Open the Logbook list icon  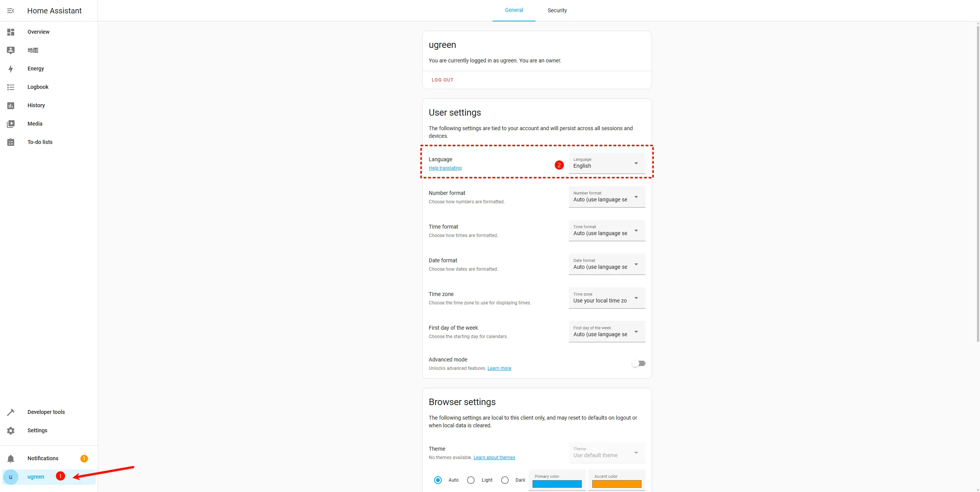tap(11, 87)
